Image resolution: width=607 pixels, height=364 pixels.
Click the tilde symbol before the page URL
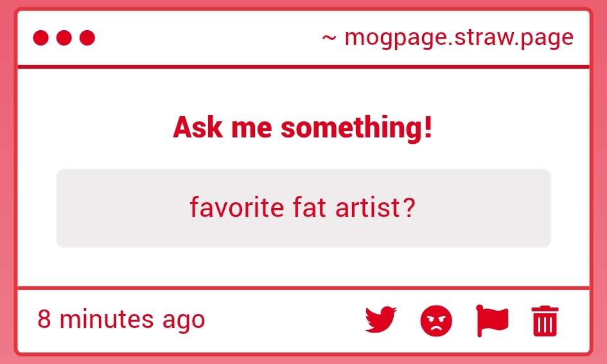point(329,38)
